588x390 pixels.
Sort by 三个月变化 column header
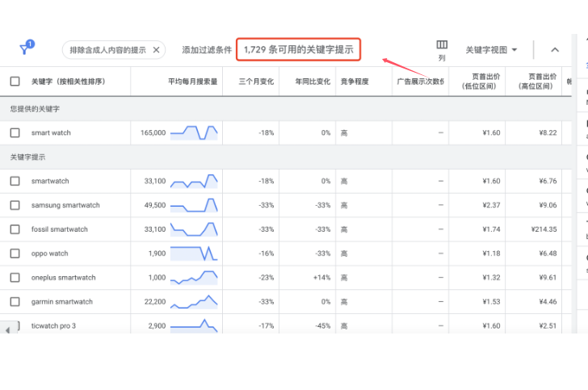pyautogui.click(x=256, y=82)
